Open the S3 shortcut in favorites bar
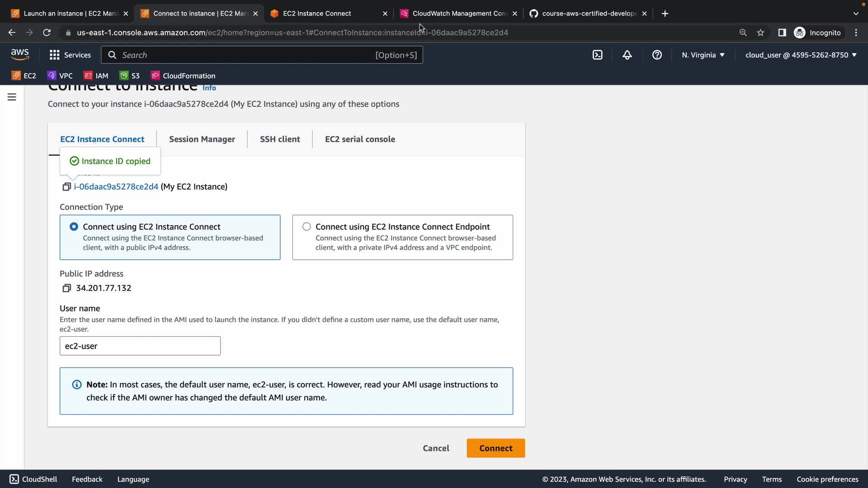868x488 pixels. click(x=130, y=76)
